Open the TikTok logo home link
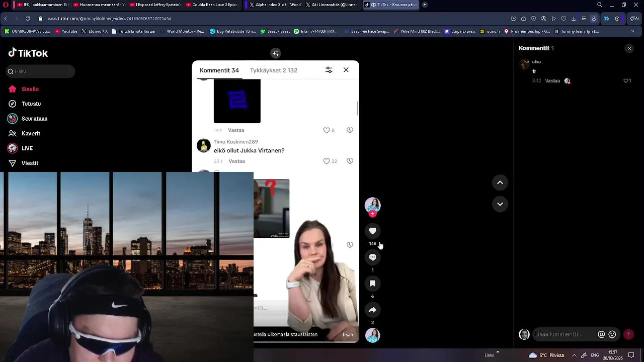The height and width of the screenshot is (362, 644). (28, 52)
